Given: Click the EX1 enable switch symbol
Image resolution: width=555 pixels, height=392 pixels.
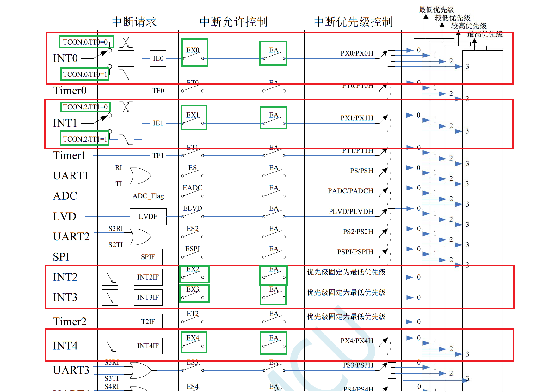Looking at the screenshot, I should [193, 121].
